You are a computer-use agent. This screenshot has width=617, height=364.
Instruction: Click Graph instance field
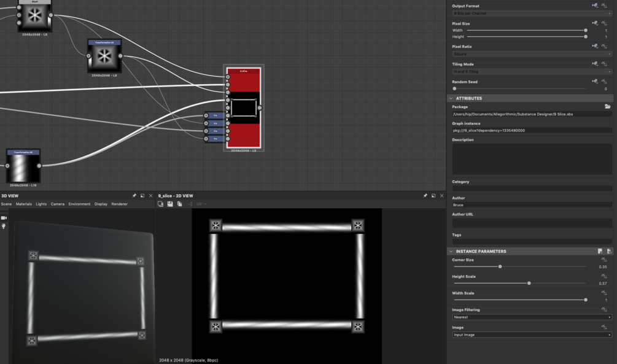pos(532,130)
